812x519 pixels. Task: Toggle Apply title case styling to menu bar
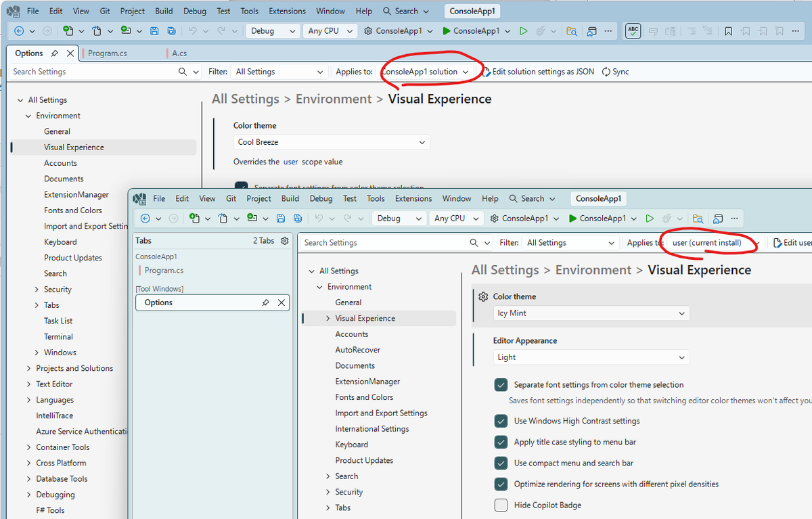coord(501,442)
